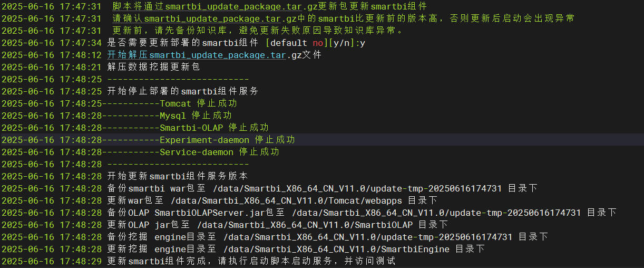Click the "备份挖掘 engine目录至" log line
The width and height of the screenshot is (644, 268).
[x=327, y=237]
